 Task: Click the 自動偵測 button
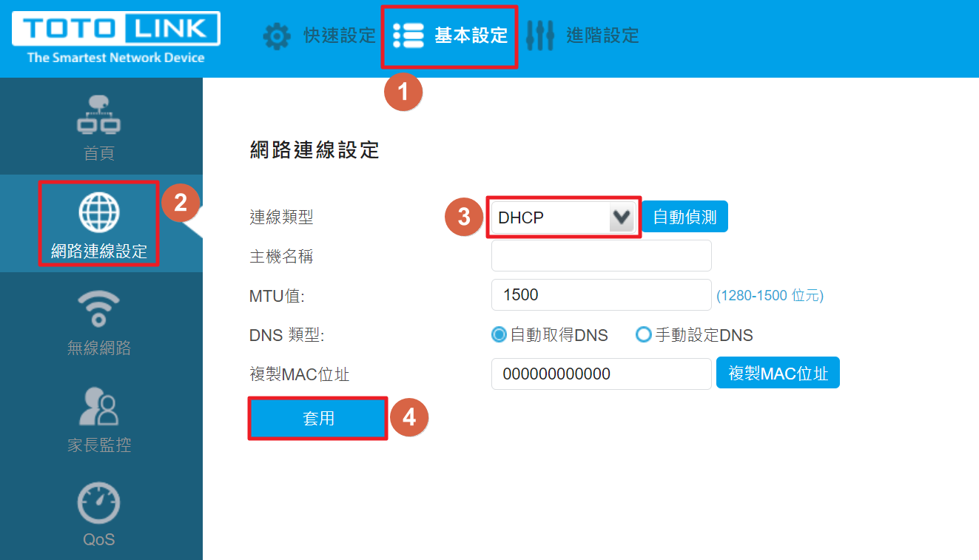pyautogui.click(x=684, y=217)
